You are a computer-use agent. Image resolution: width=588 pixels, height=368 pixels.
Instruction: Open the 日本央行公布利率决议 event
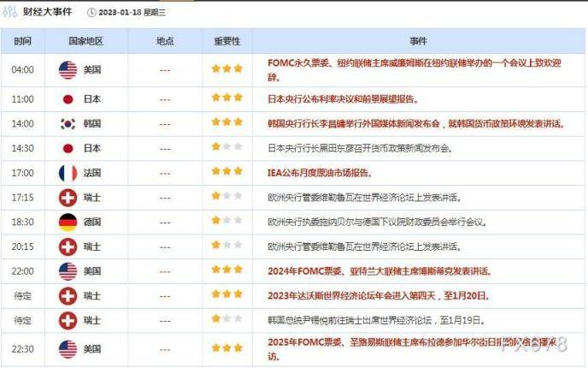[x=343, y=99]
